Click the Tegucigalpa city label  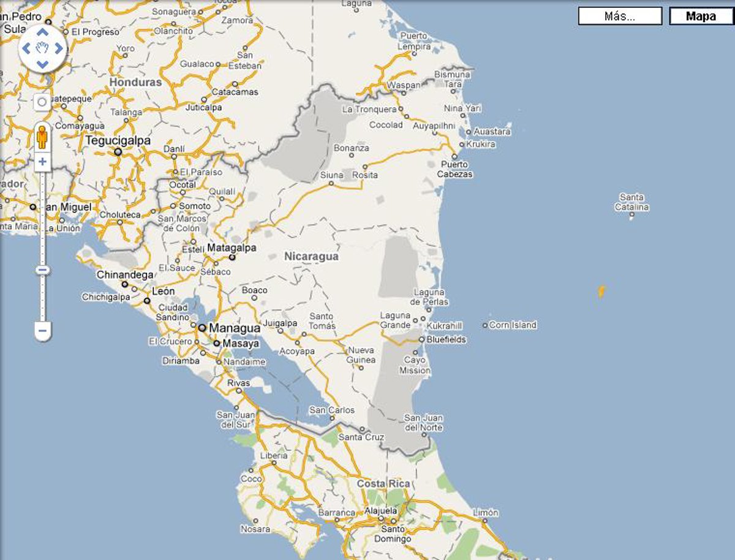point(118,141)
